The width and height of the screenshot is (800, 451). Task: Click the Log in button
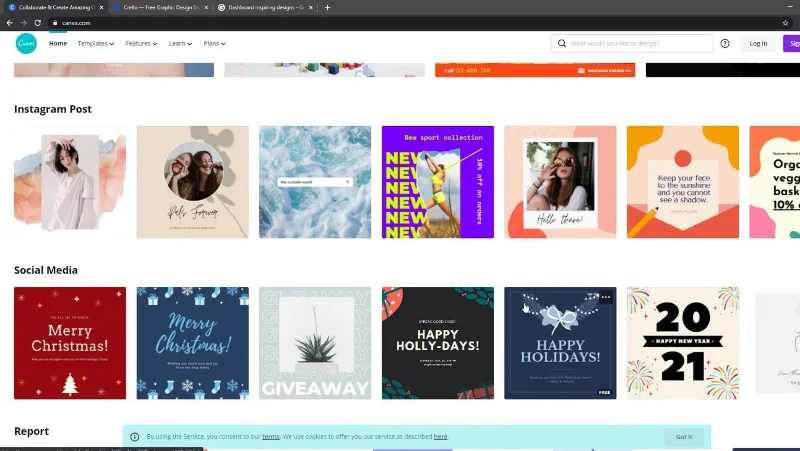pyautogui.click(x=758, y=43)
